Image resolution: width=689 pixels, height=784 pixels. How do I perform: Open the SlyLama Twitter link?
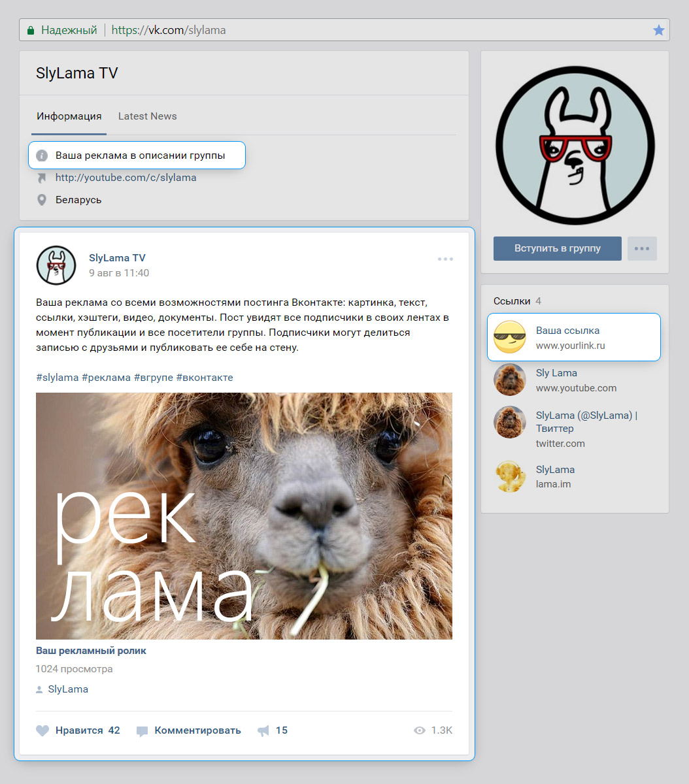coord(574,429)
